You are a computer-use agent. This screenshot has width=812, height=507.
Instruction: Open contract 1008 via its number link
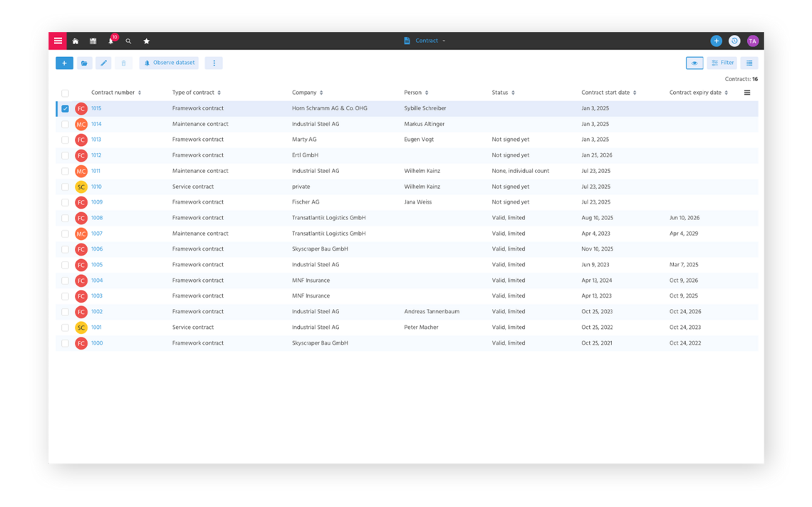click(95, 217)
